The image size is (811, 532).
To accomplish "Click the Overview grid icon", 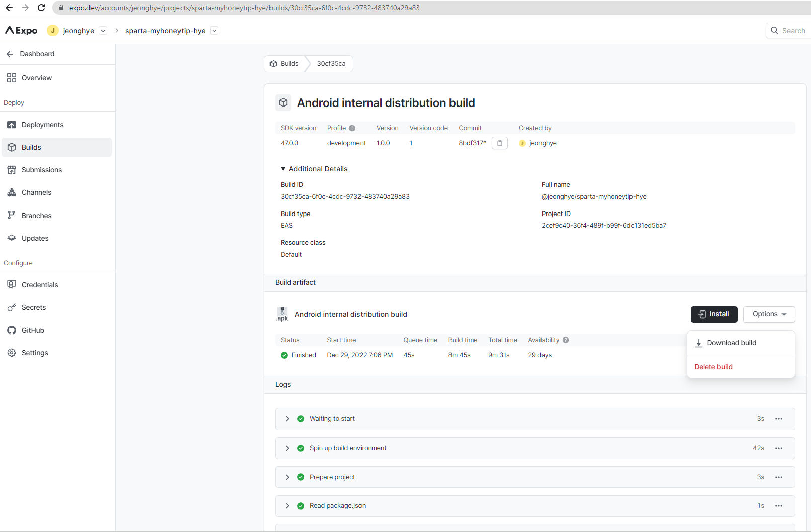I will point(12,78).
